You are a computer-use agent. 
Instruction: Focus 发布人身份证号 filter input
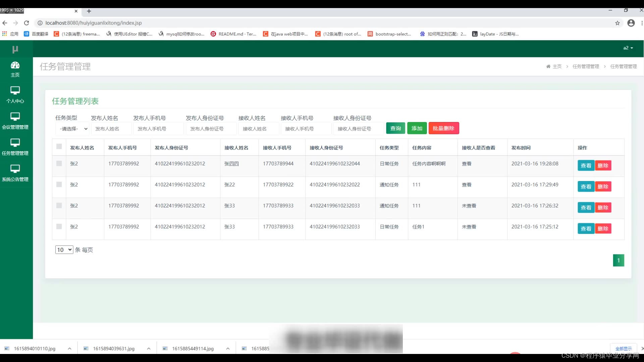coord(211,129)
